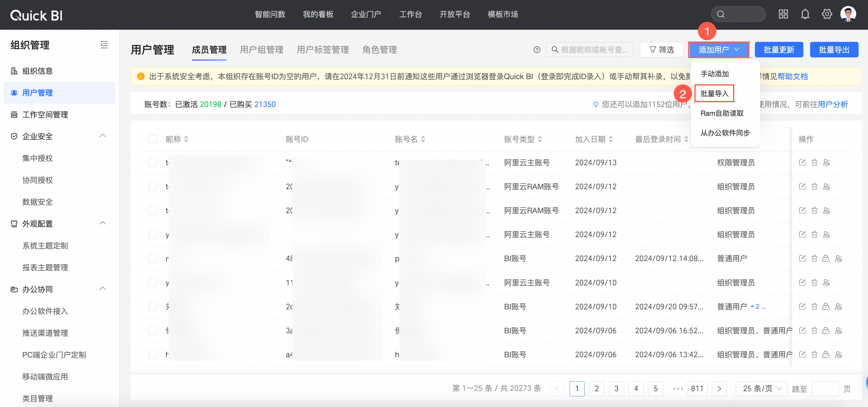Screen dimensions: 868x407
Task: Click the 跳至 page number input
Action: click(825, 388)
